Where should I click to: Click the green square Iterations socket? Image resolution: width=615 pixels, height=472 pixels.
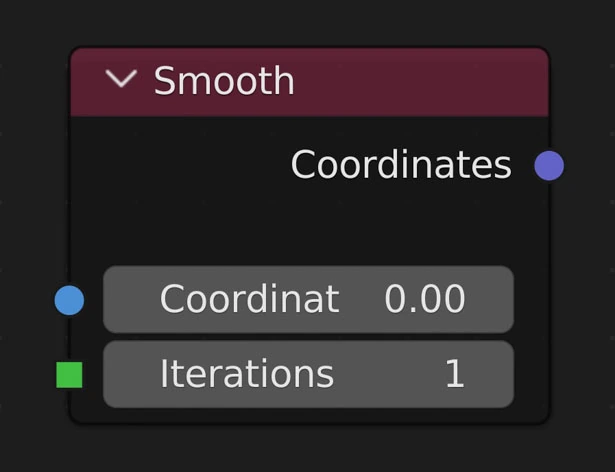click(69, 375)
